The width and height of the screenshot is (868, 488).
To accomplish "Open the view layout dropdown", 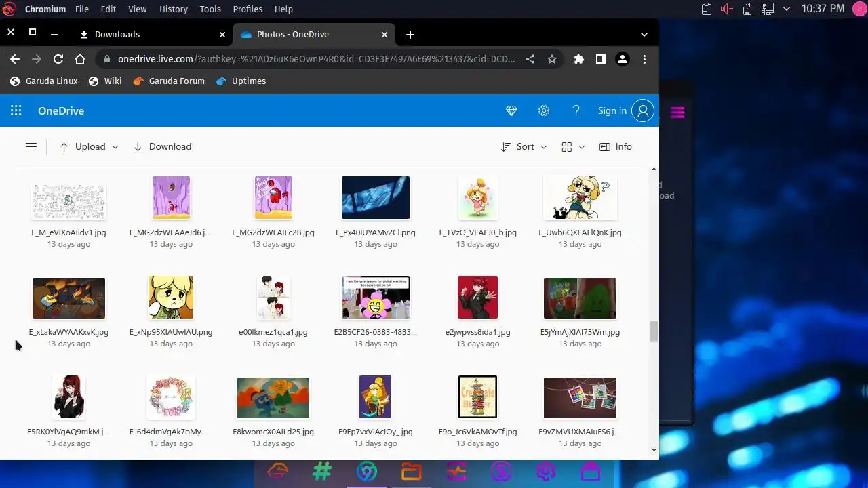I will (573, 146).
